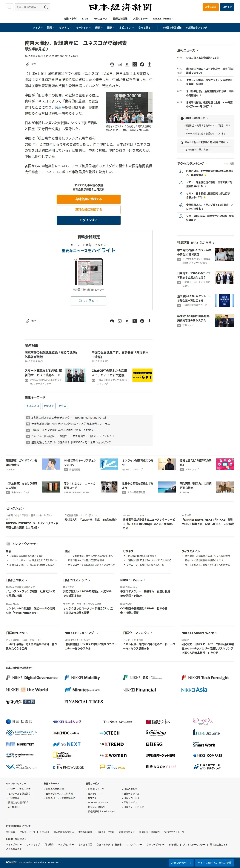Click the 習近平 link in the article text
Image resolution: width=240 pixels, height=868 pixels.
click(x=60, y=107)
